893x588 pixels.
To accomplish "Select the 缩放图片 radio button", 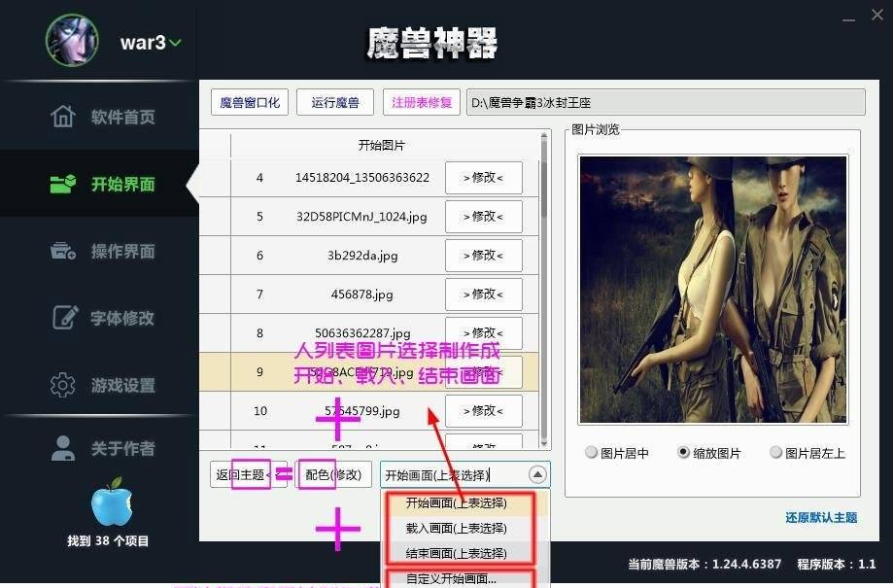I will coord(683,452).
